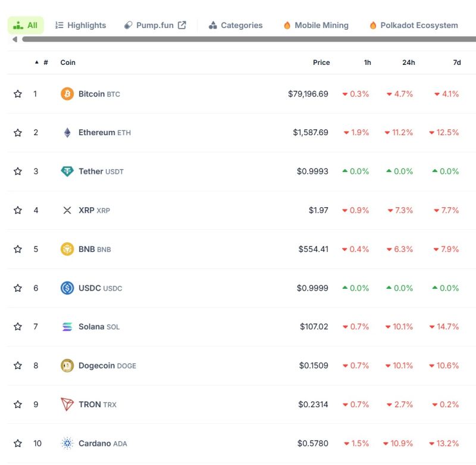This screenshot has width=476, height=465.
Task: Open the Polkadot Ecosystem category link
Action: pyautogui.click(x=414, y=26)
